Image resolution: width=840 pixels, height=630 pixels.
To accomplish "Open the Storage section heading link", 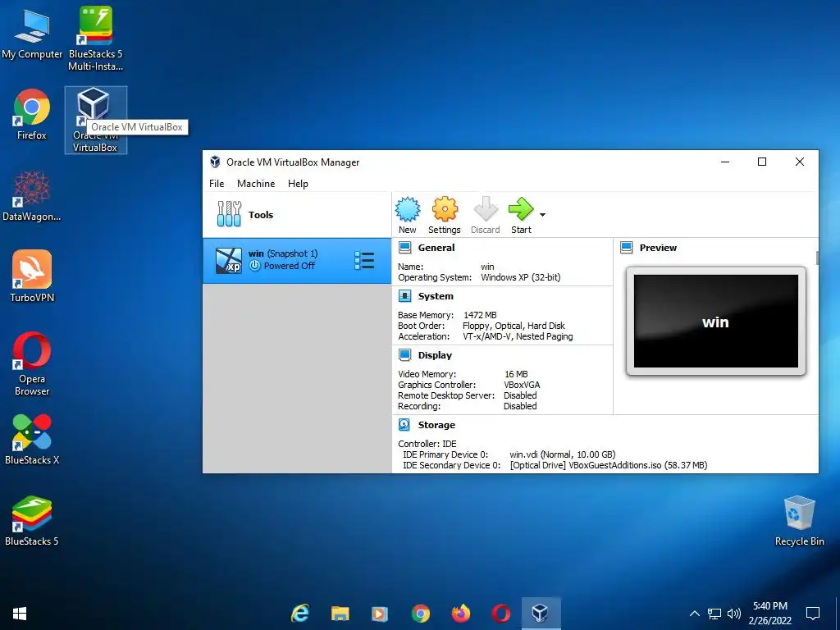I will point(436,425).
